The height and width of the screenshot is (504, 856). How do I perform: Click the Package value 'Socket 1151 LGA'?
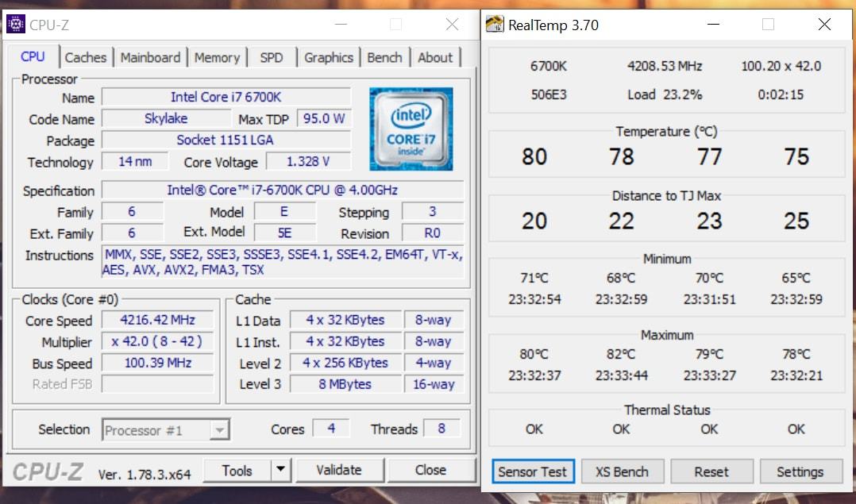pos(226,140)
